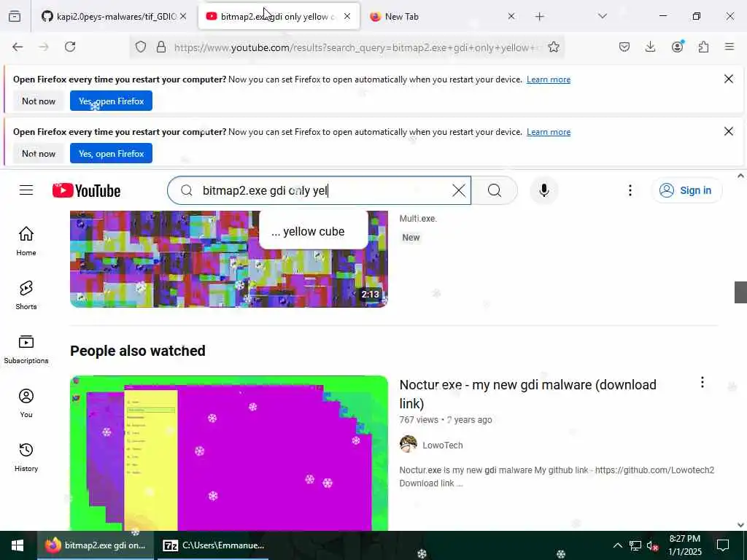Click the scrollbar down arrow

[x=740, y=525]
